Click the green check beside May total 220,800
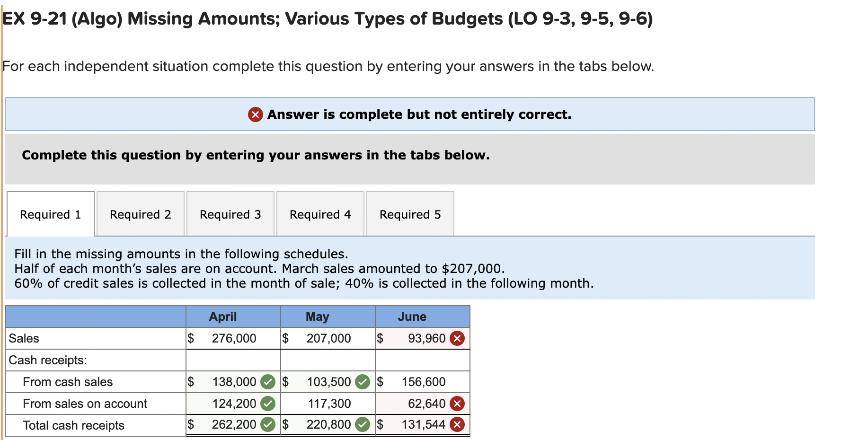 [363, 424]
